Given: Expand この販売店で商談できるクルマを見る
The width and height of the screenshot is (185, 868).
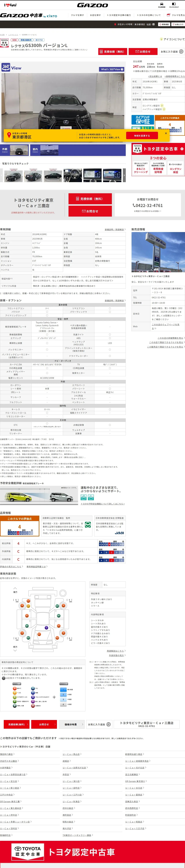Looking at the screenshot, I should [x=166, y=347].
